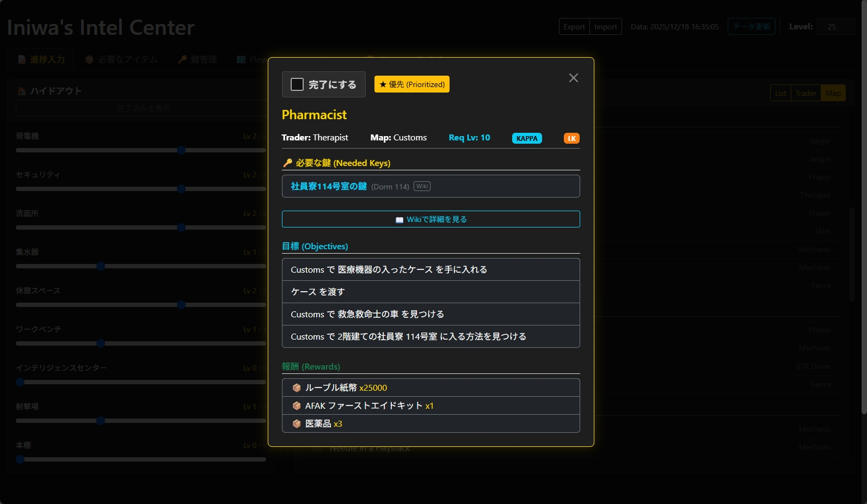Click the AFAK ファーストエイドキット reward icon
The image size is (867, 504).
[297, 405]
